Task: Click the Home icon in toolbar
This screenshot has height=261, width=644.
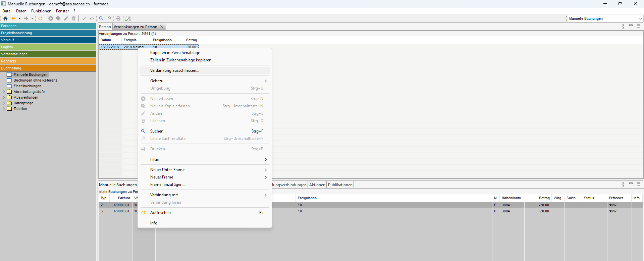Action: pyautogui.click(x=5, y=18)
